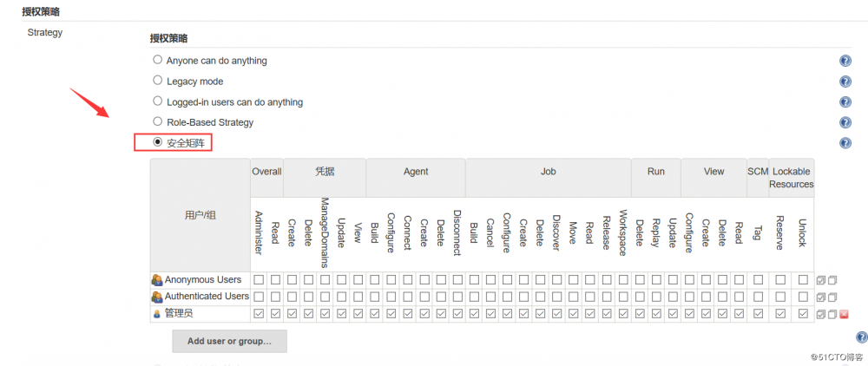This screenshot has width=868, height=366.
Task: Select the Anyone can do anything radio
Action: pyautogui.click(x=157, y=60)
